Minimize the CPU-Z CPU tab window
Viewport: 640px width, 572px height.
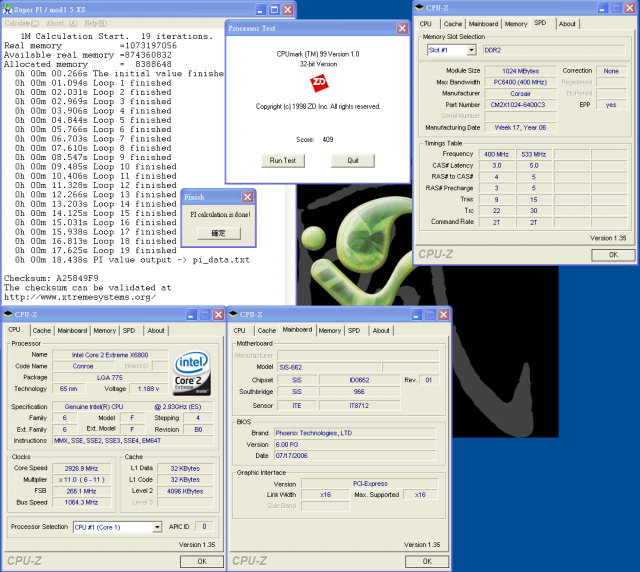(191, 314)
